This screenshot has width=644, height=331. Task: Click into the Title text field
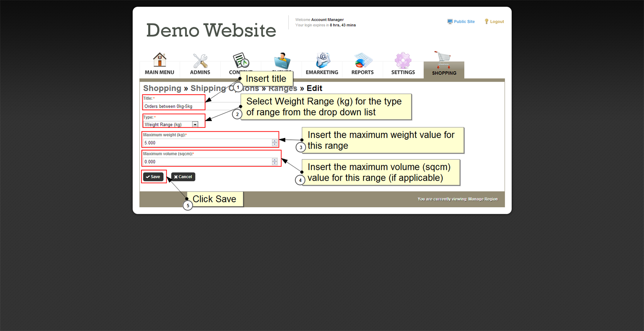click(173, 107)
